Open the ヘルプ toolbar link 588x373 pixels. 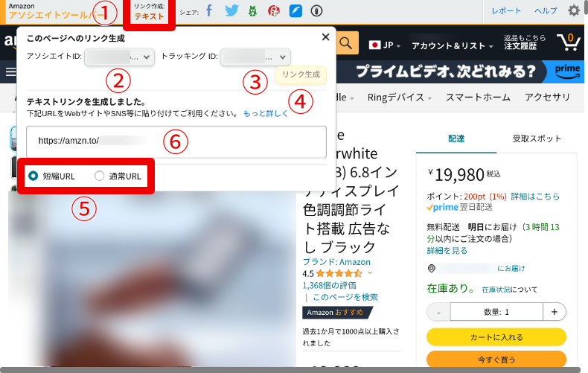(546, 11)
